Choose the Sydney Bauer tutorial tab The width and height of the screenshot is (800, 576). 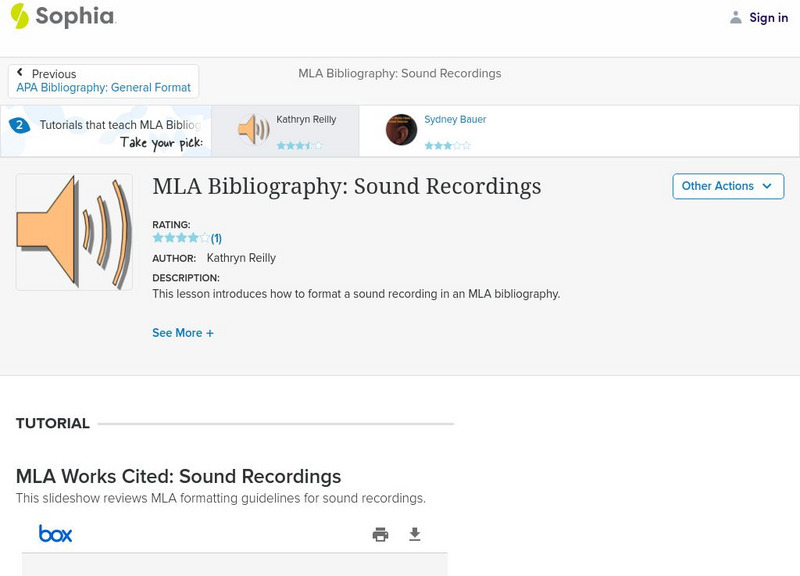[455, 120]
